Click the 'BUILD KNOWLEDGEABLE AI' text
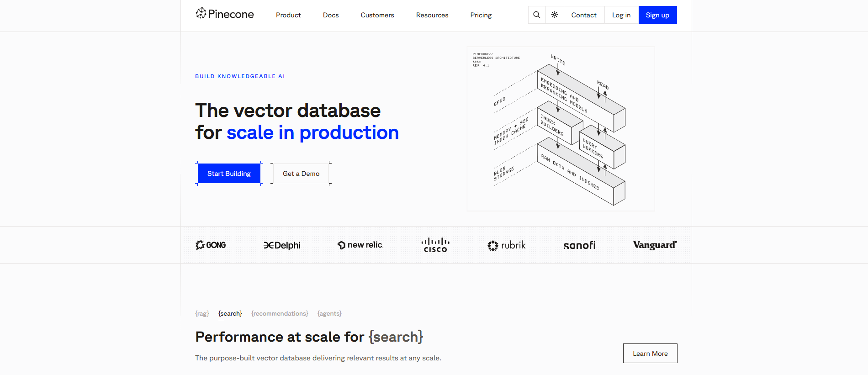868x375 pixels. 240,76
